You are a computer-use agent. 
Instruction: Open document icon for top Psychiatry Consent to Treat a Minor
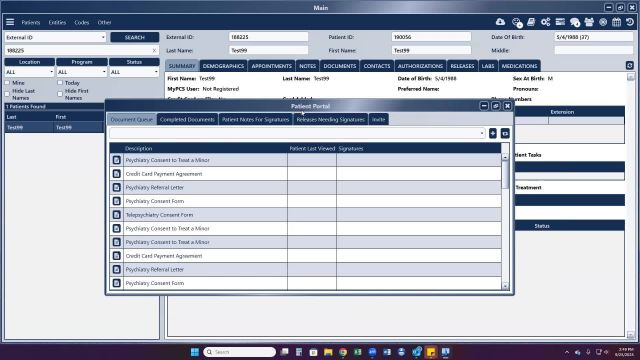pyautogui.click(x=117, y=160)
